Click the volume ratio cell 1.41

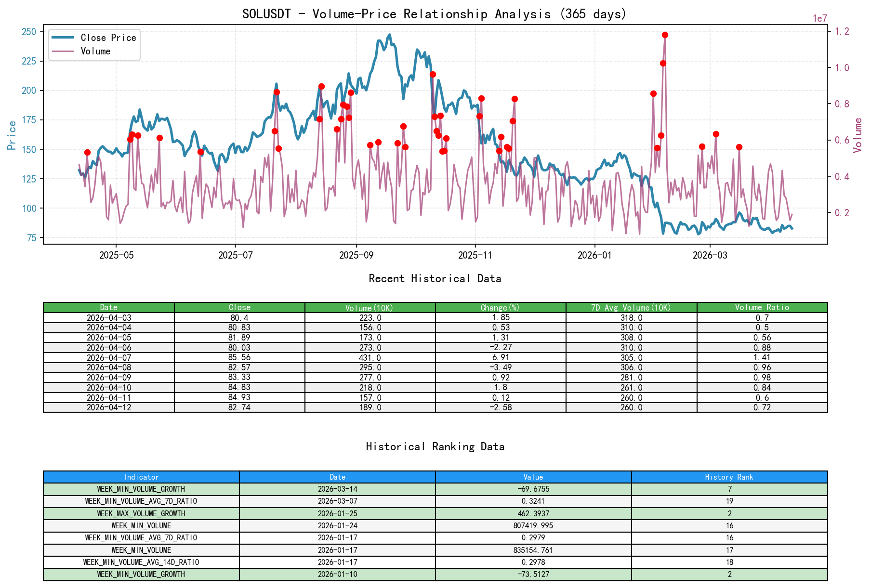click(x=762, y=357)
